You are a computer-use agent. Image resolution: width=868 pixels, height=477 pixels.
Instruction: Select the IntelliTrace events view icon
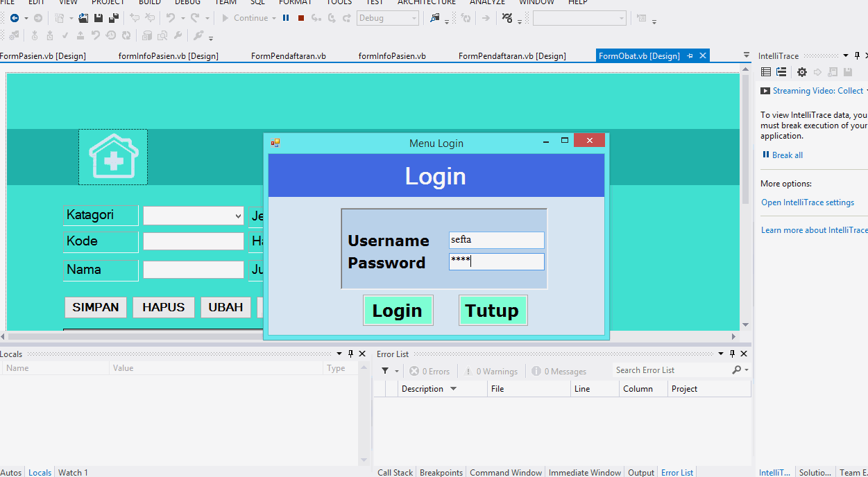tap(765, 71)
